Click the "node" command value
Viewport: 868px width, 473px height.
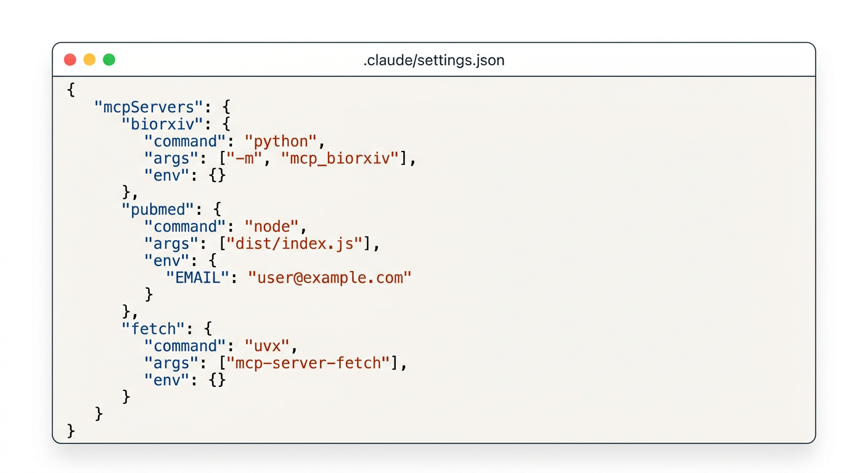[271, 227]
